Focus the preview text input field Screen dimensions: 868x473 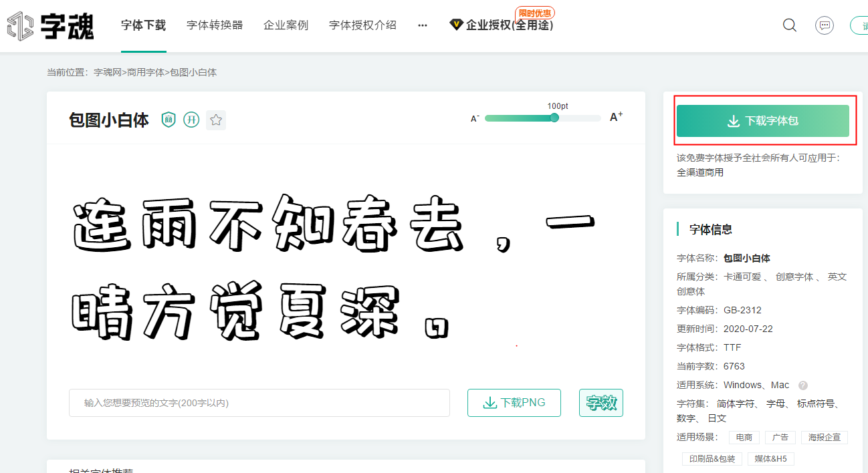coord(259,403)
